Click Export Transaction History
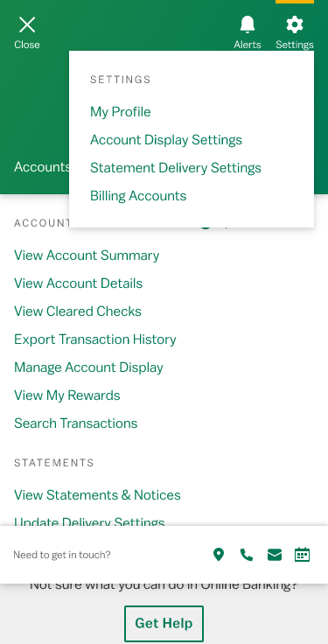Viewport: 328px width, 644px height. point(94,339)
